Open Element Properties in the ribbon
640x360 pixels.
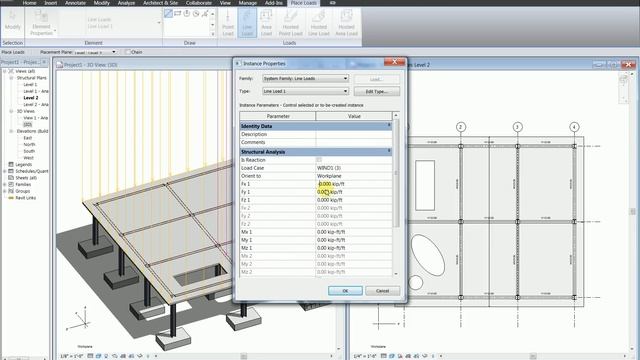[41, 23]
